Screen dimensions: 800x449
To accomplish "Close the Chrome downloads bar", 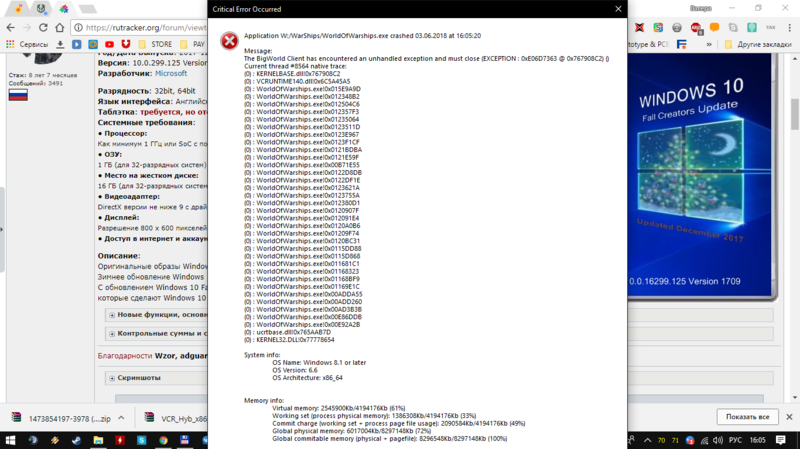I will click(x=789, y=417).
